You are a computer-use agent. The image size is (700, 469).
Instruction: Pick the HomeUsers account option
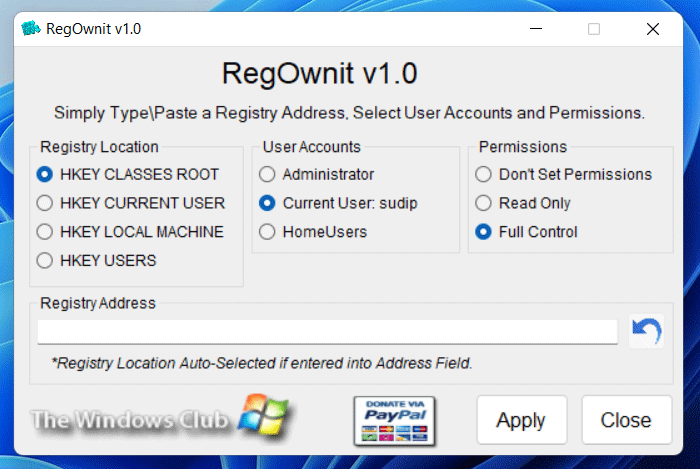coord(313,232)
